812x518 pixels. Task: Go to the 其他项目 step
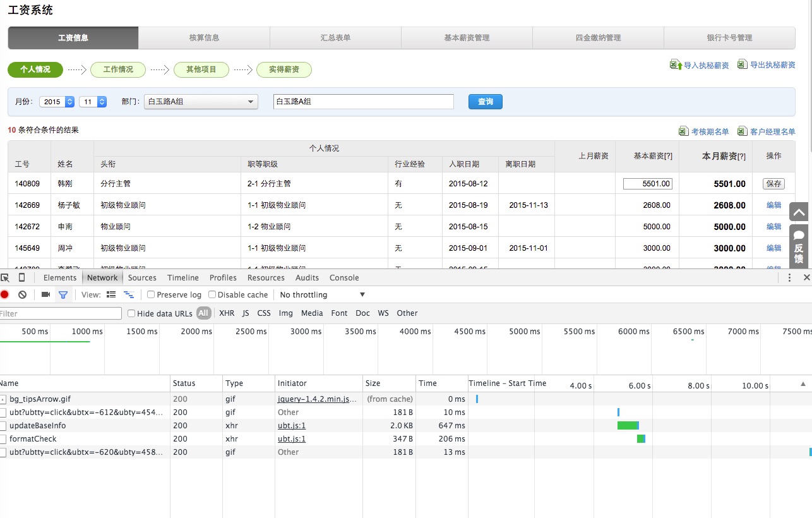201,69
